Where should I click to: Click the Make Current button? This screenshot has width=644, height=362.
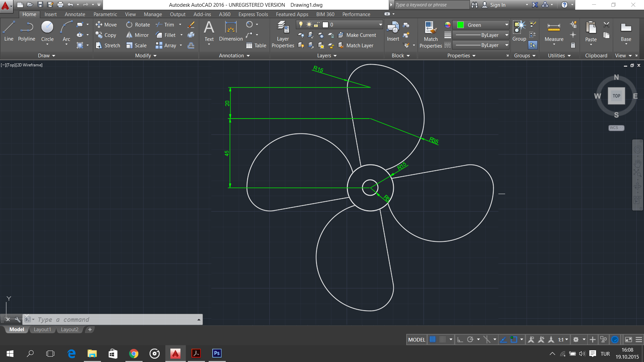coord(357,35)
